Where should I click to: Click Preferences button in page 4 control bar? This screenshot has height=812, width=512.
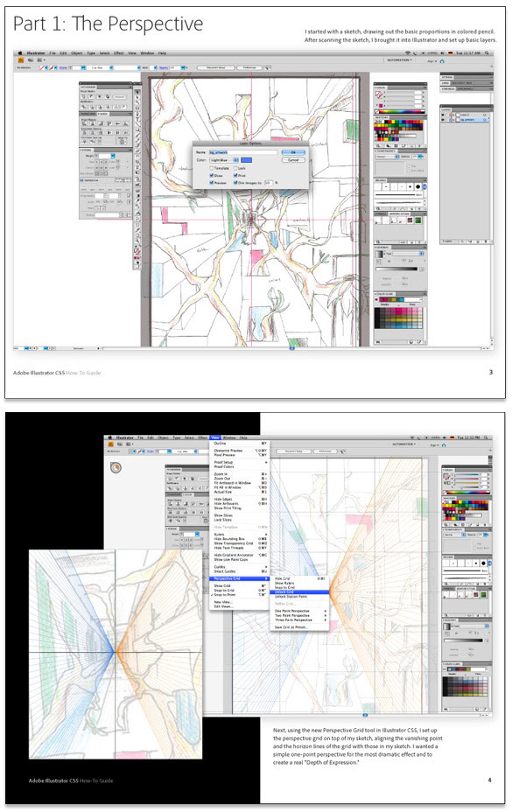click(x=326, y=451)
